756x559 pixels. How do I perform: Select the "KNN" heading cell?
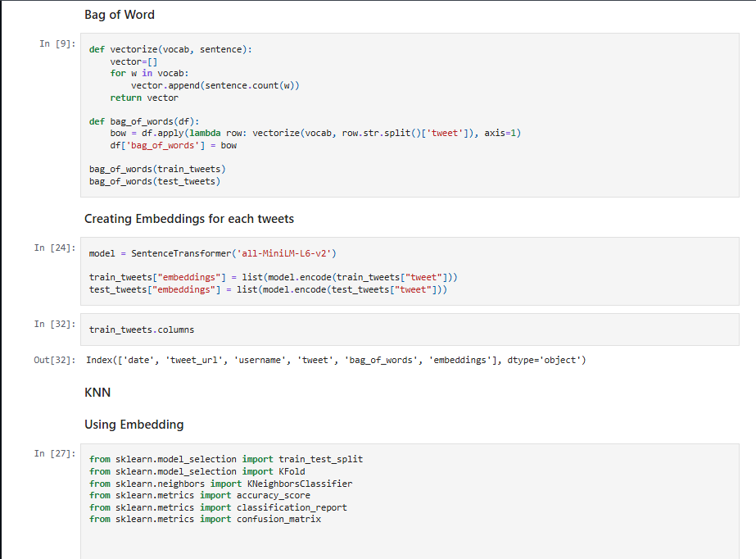pos(97,393)
